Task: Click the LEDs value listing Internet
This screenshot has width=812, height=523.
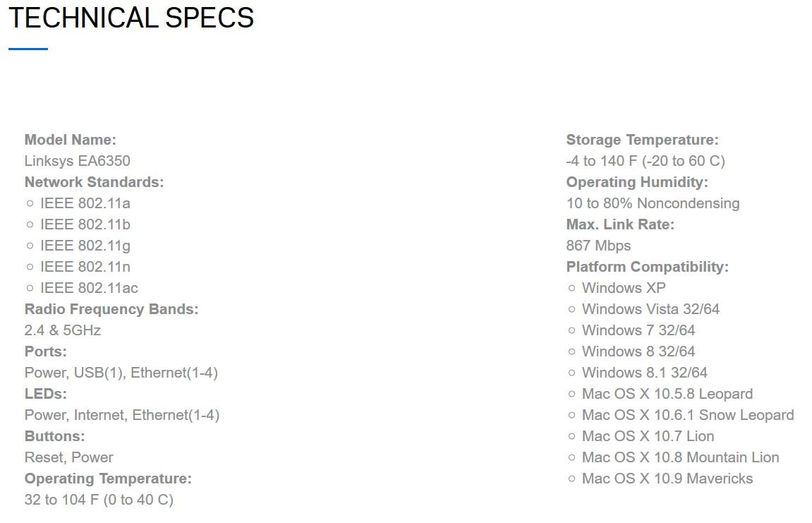Action: coord(122,415)
